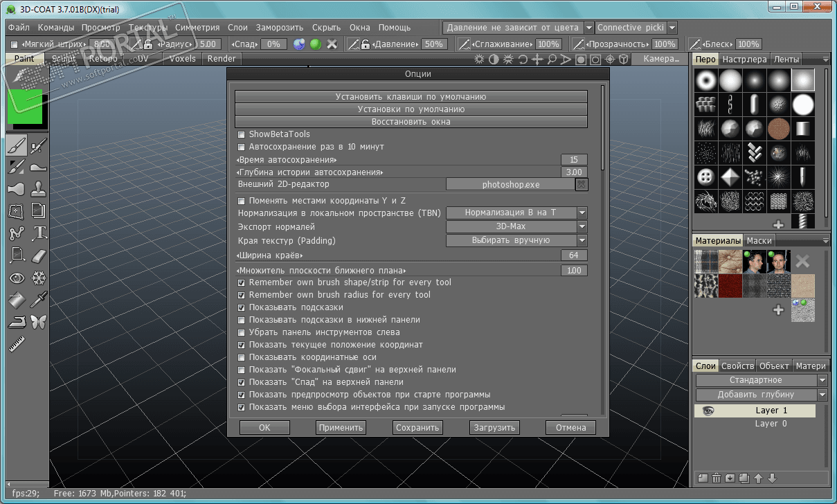Select the ruler measure tool

tap(17, 343)
